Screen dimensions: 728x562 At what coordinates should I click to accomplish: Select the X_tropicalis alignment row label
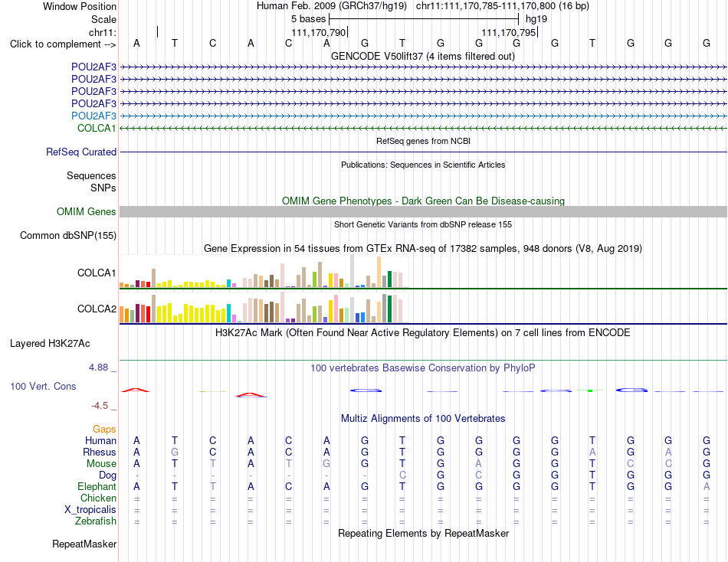click(90, 510)
